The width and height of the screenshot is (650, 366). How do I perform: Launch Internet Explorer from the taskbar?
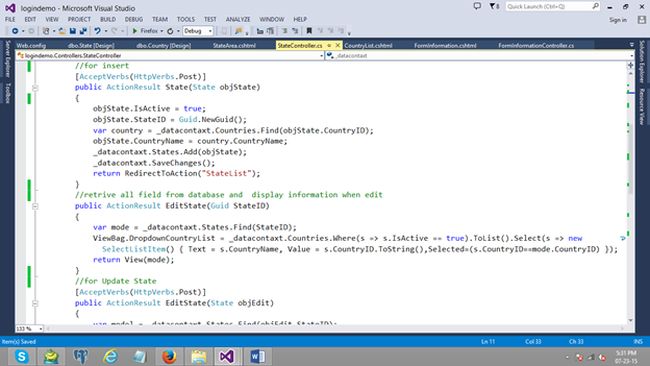[111, 356]
